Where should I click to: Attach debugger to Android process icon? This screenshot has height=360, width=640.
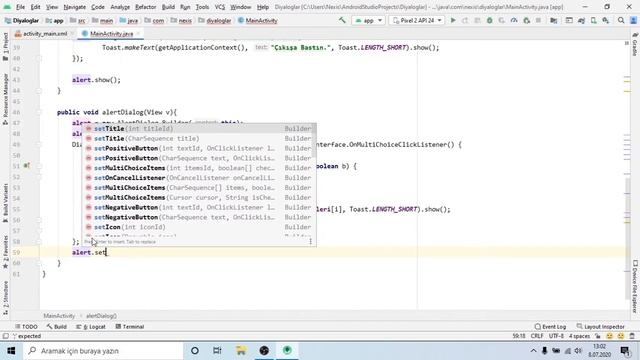coord(527,20)
